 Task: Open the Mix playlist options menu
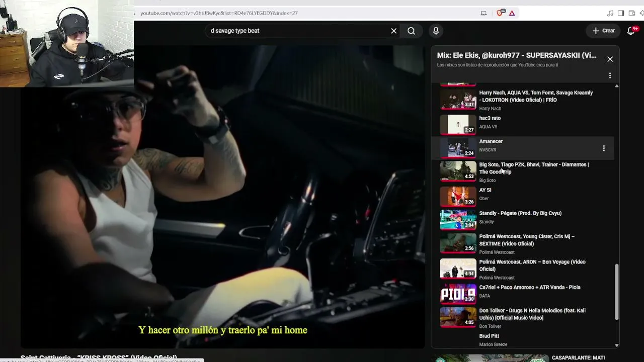point(610,75)
